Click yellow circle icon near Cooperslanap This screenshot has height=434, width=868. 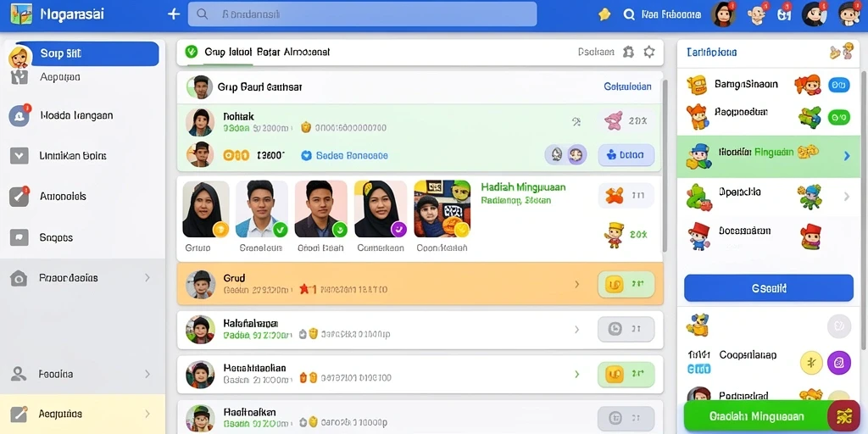pos(812,363)
